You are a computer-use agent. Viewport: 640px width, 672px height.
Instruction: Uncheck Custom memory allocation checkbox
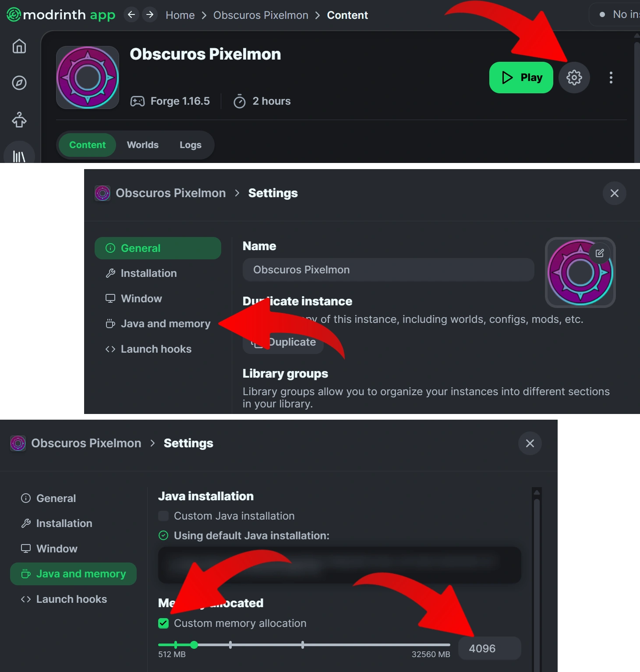[x=163, y=623]
